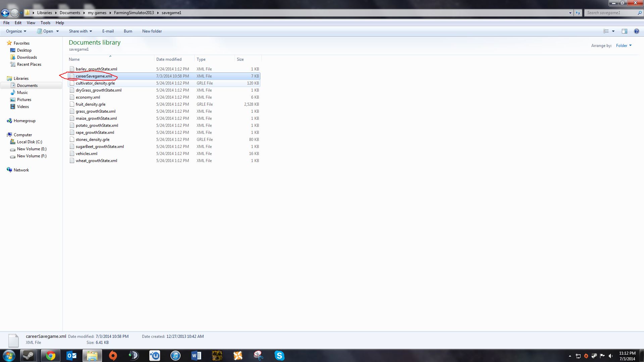This screenshot has width=644, height=362.
Task: Expand the arrow beside Open
Action: point(57,31)
